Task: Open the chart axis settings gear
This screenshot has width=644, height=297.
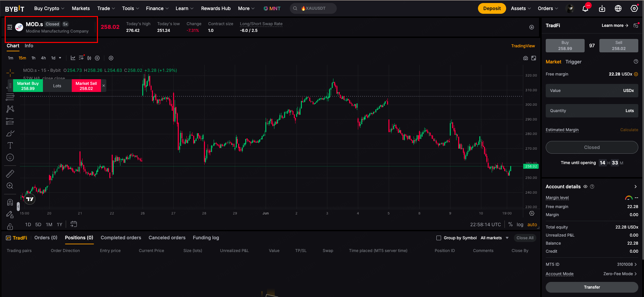Action: pyautogui.click(x=532, y=213)
